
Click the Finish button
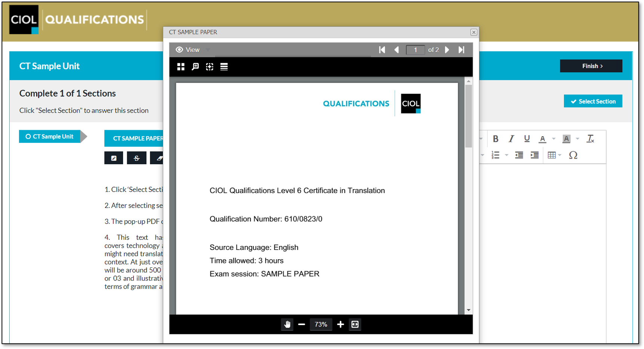tap(591, 66)
